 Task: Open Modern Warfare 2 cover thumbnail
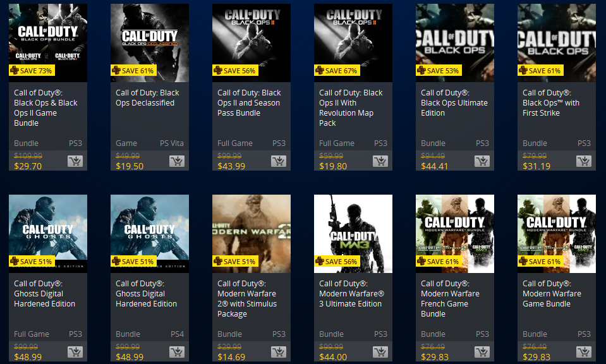point(251,234)
